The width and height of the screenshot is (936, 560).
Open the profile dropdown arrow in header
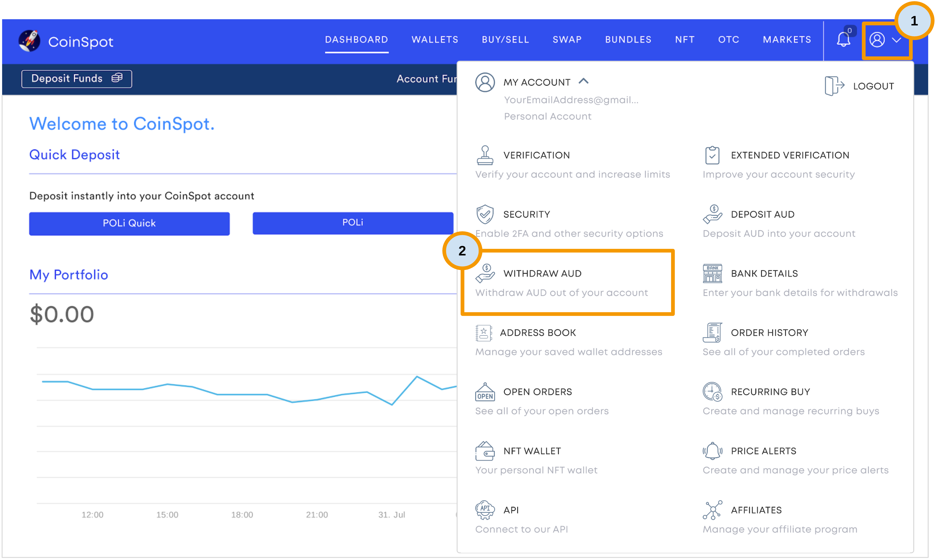click(x=896, y=40)
